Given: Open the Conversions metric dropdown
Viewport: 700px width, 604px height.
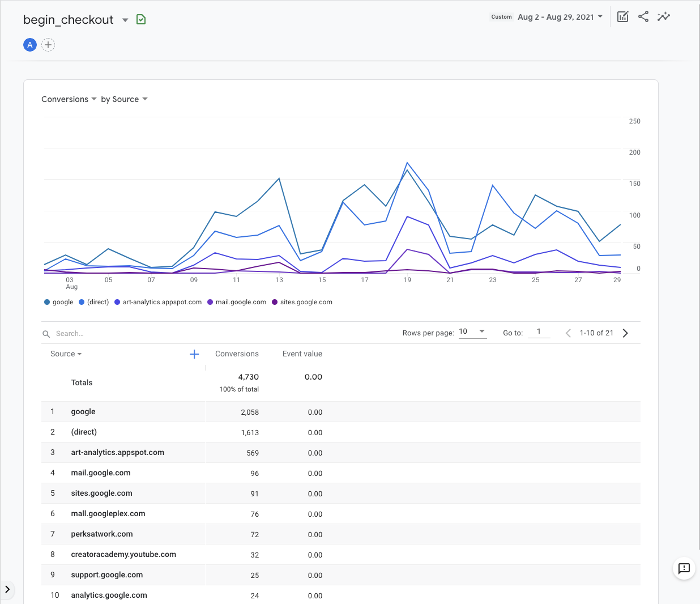Looking at the screenshot, I should pyautogui.click(x=69, y=99).
